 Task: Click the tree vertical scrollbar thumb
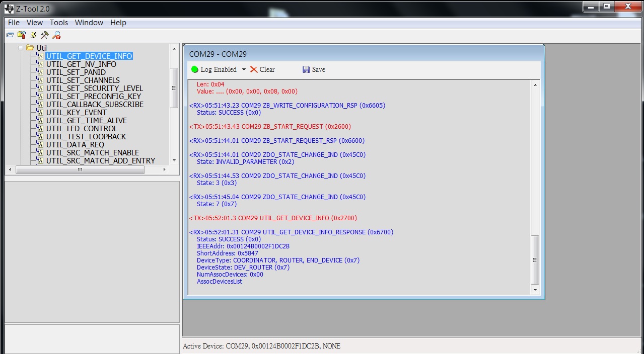click(174, 87)
